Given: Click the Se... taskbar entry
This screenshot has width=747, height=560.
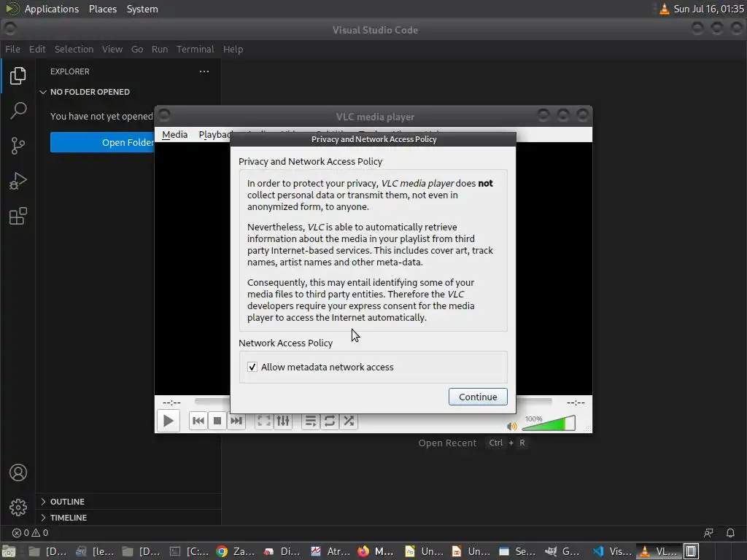Looking at the screenshot, I should point(517,551).
